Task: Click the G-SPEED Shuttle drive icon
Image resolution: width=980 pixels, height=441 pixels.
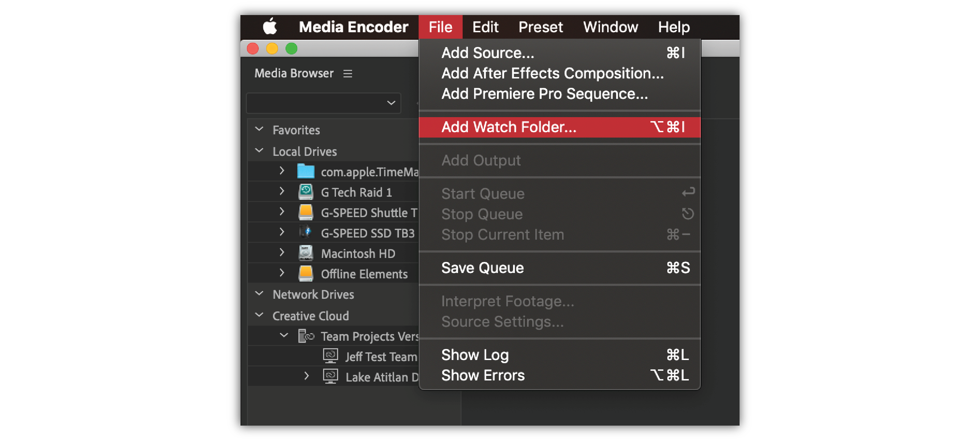Action: coord(306,212)
